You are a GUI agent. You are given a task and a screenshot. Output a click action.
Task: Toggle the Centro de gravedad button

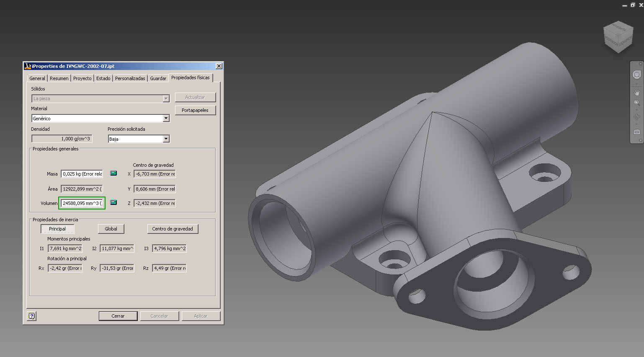pos(173,229)
